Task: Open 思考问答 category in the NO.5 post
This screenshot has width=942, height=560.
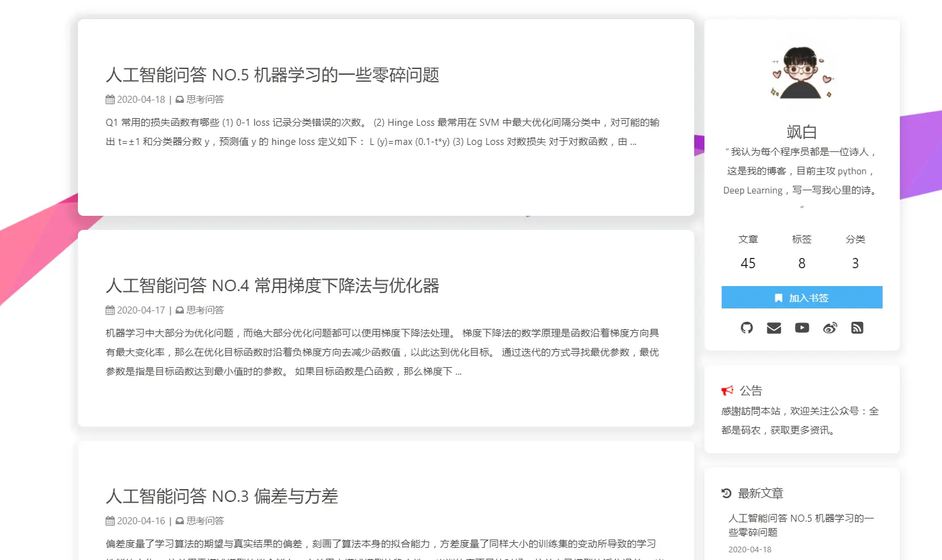Action: pyautogui.click(x=205, y=100)
